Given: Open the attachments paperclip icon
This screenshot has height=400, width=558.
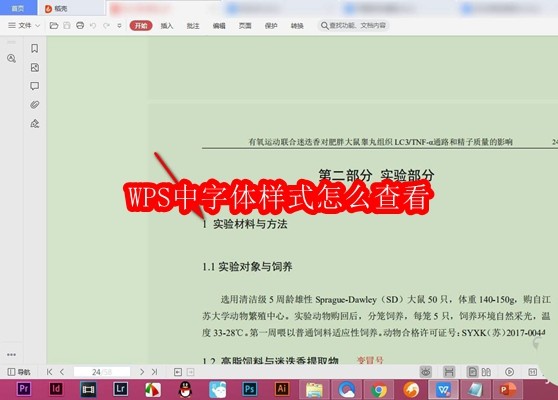Looking at the screenshot, I should point(35,105).
